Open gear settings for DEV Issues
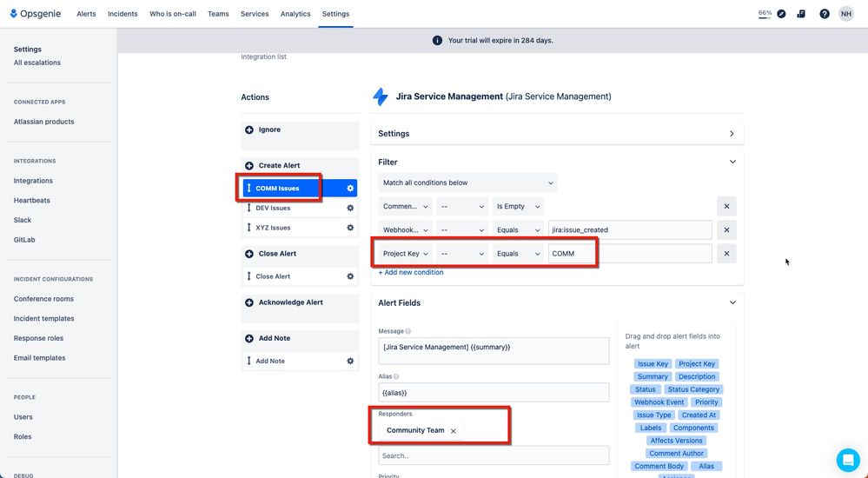The width and height of the screenshot is (868, 478). [x=350, y=209]
